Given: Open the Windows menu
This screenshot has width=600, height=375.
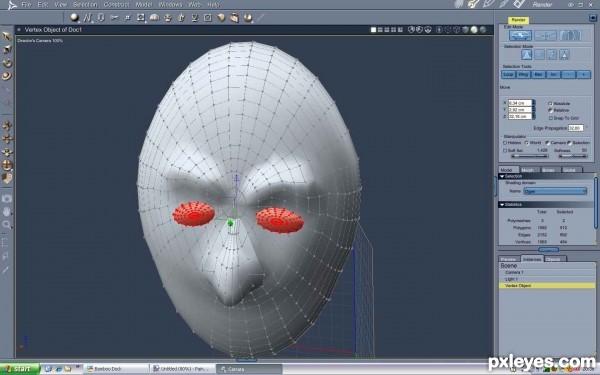Looking at the screenshot, I should pyautogui.click(x=170, y=5).
